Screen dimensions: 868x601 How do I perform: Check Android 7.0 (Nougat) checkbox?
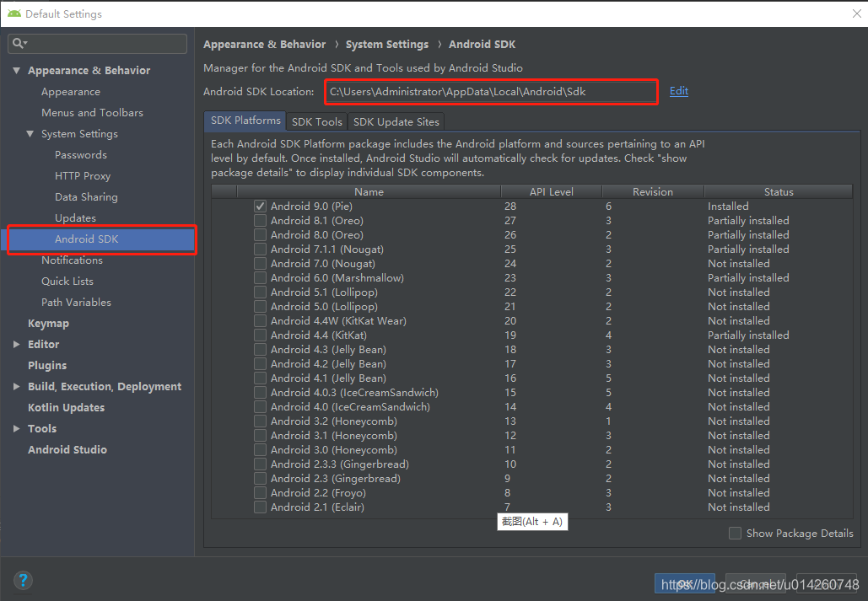[x=260, y=264]
